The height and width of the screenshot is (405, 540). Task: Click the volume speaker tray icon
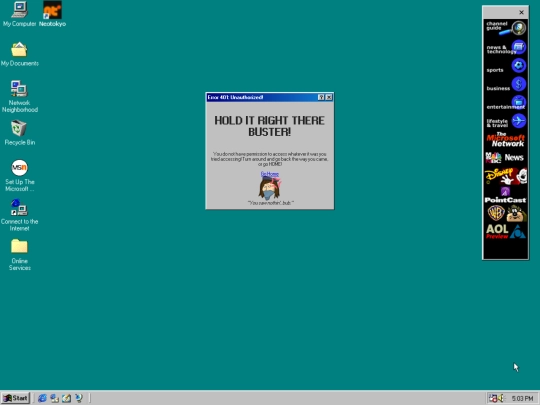pos(501,398)
